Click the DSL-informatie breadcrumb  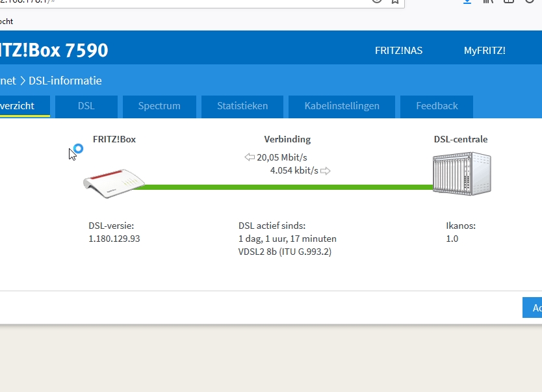[65, 81]
